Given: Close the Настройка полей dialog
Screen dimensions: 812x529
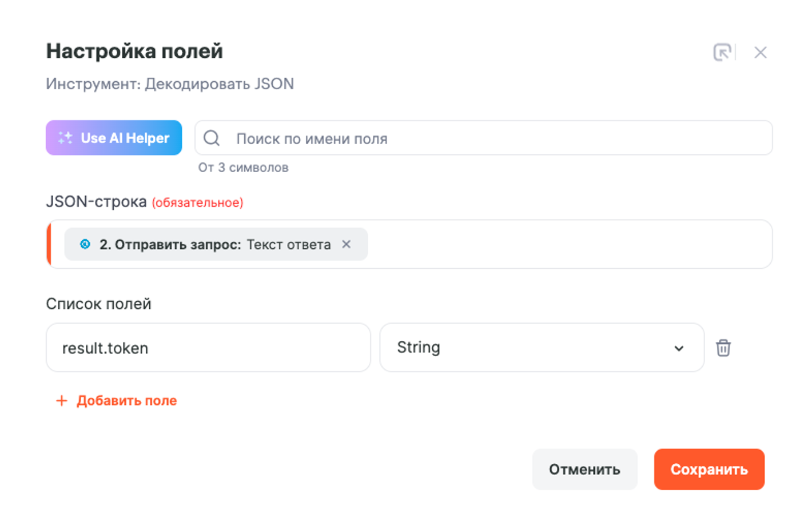Looking at the screenshot, I should tap(760, 53).
